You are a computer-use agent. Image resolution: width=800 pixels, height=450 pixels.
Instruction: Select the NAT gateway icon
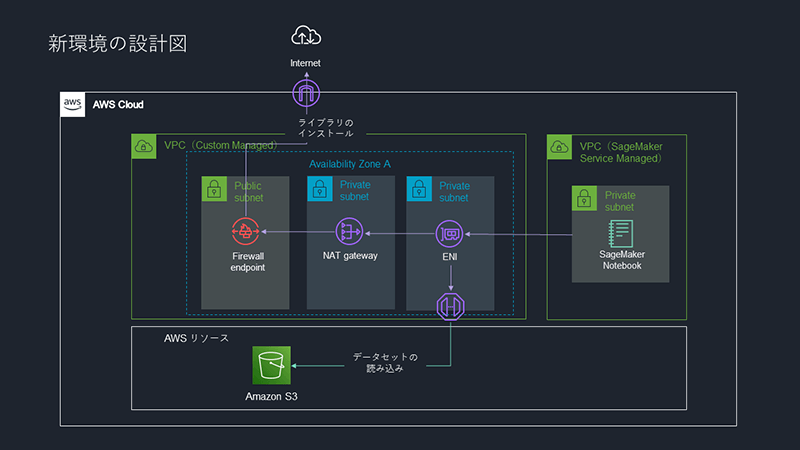click(349, 232)
